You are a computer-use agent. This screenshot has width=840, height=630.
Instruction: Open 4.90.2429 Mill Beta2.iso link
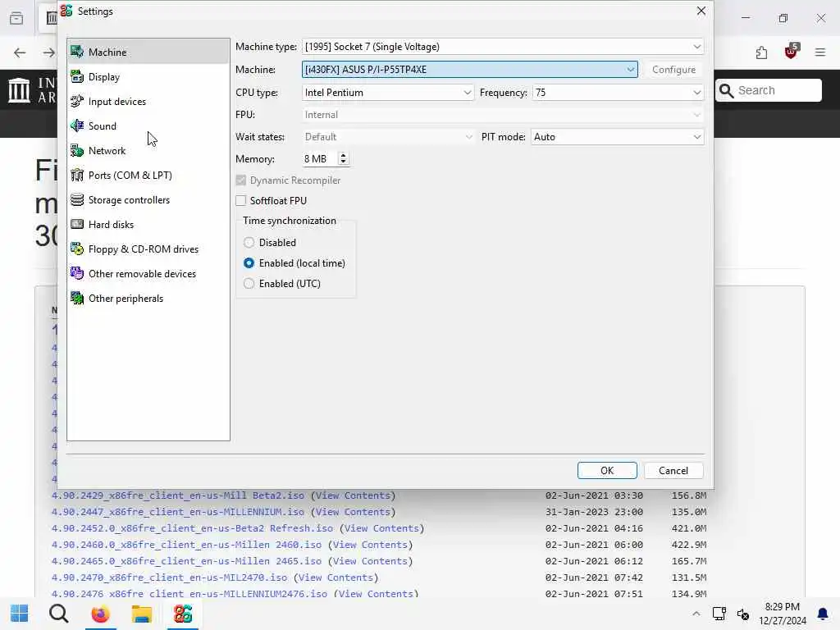pos(178,495)
